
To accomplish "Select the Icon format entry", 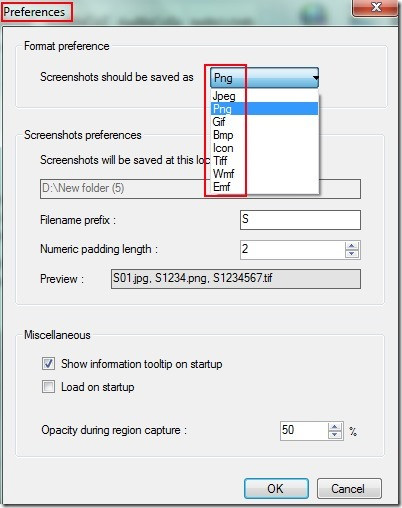I will [264, 148].
